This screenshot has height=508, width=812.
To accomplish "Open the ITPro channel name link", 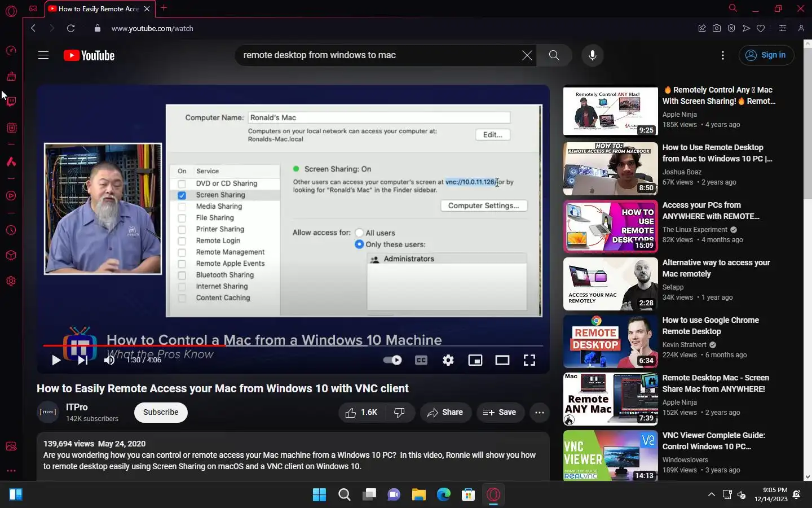I will pyautogui.click(x=77, y=407).
